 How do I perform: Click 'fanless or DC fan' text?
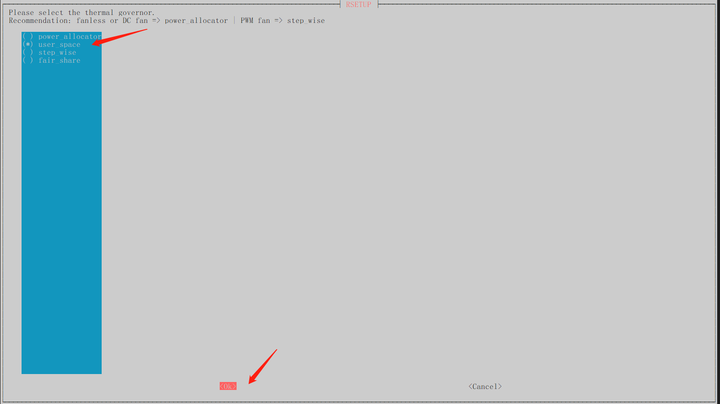point(112,21)
